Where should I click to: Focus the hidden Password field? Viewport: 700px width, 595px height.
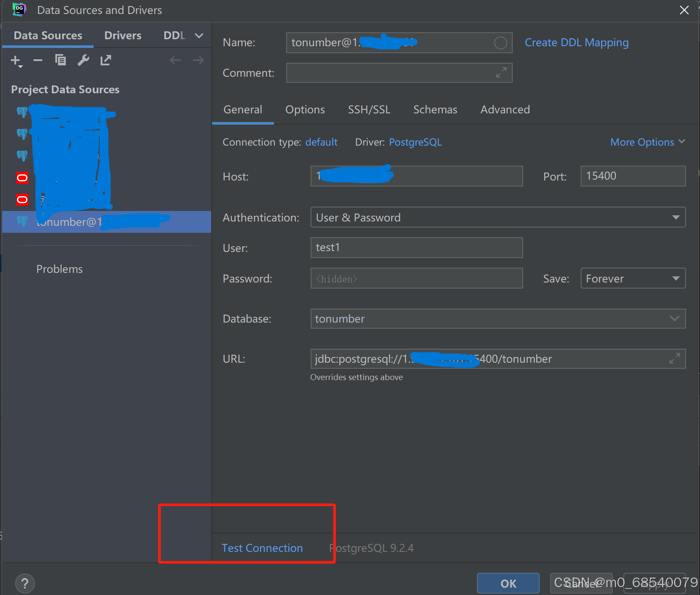[x=416, y=278]
